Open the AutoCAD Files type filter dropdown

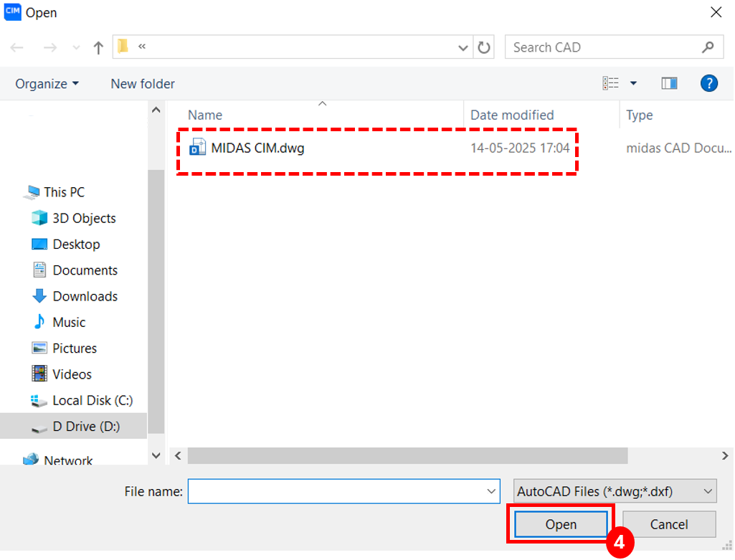pyautogui.click(x=615, y=492)
